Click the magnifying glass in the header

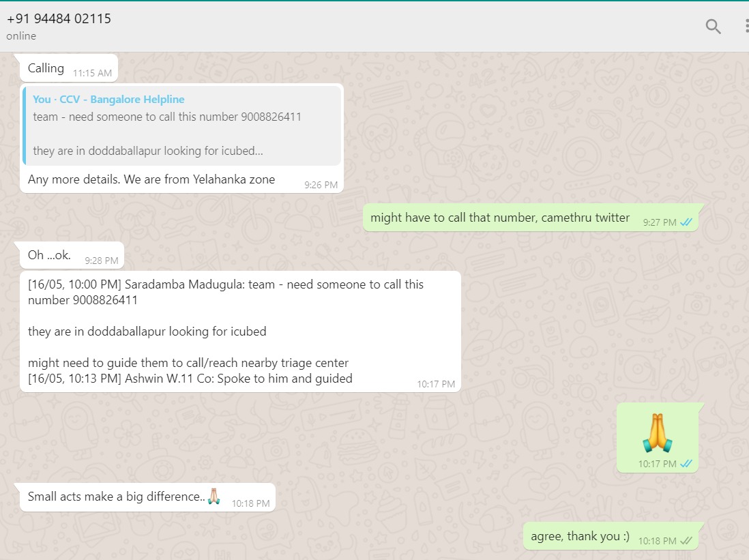pyautogui.click(x=713, y=27)
